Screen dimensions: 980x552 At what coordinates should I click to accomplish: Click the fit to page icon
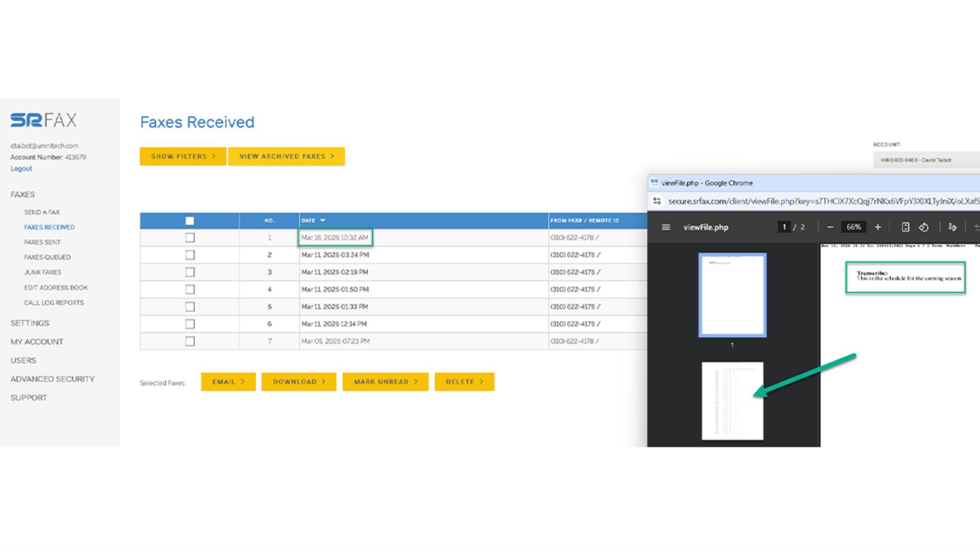click(x=905, y=227)
